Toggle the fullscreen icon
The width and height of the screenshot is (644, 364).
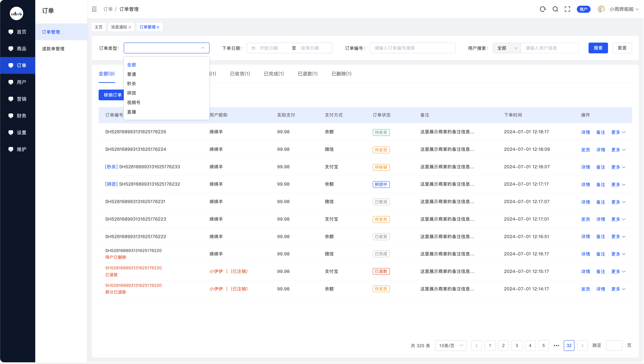[567, 9]
